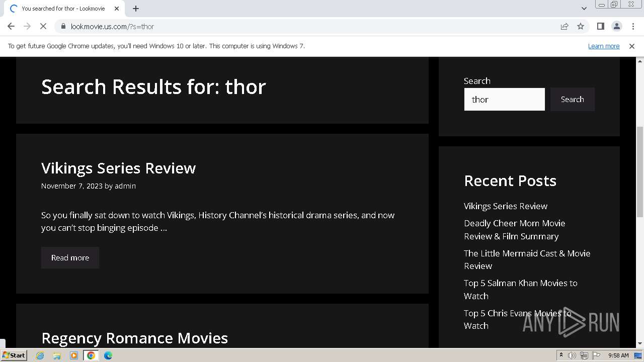Viewport: 644px width, 362px height.
Task: Open the Learn more link
Action: [604, 46]
